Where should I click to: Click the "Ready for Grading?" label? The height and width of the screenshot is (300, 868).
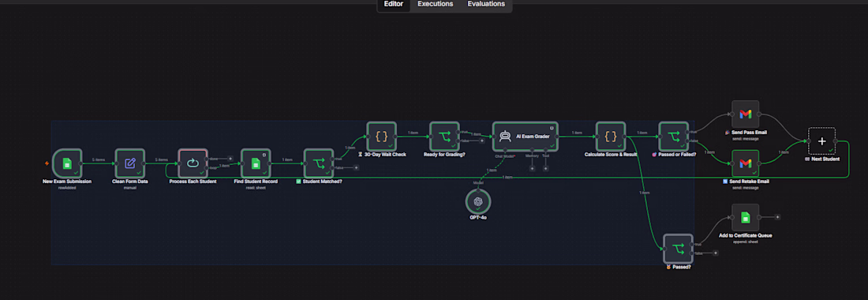pyautogui.click(x=444, y=155)
